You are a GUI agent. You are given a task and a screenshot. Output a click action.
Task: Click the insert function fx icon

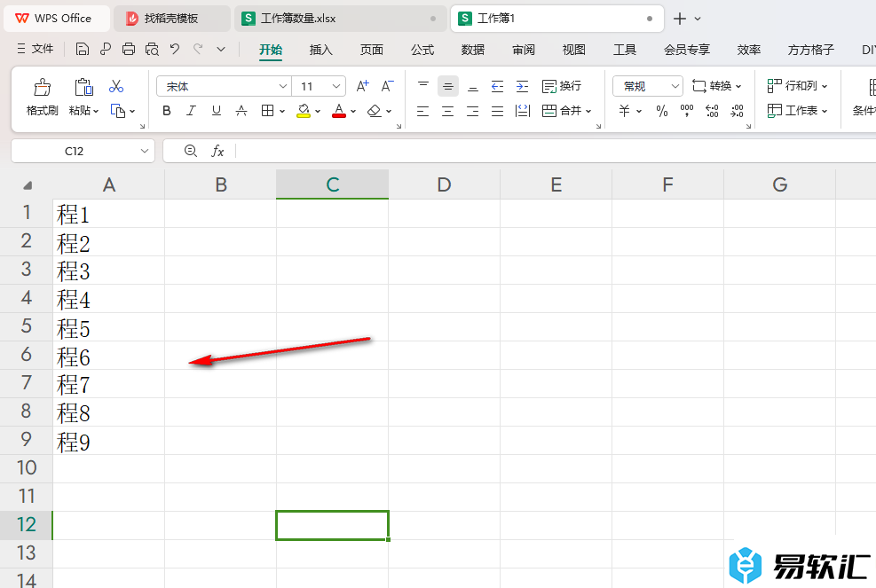pyautogui.click(x=217, y=151)
